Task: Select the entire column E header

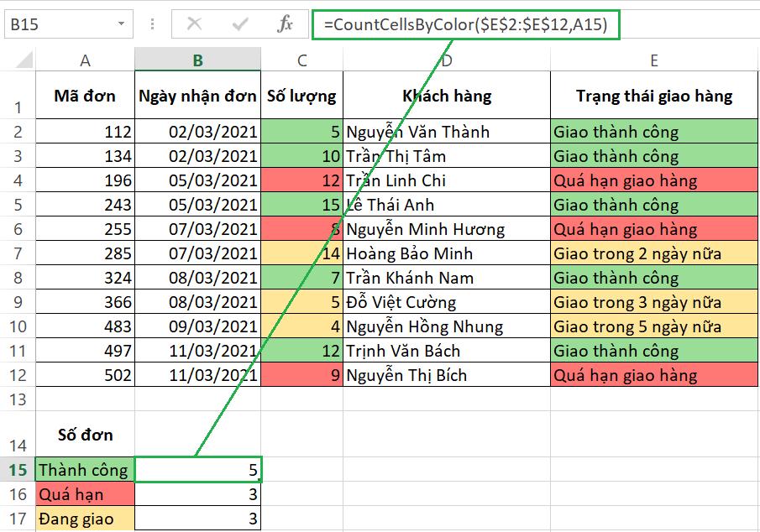Action: (653, 60)
